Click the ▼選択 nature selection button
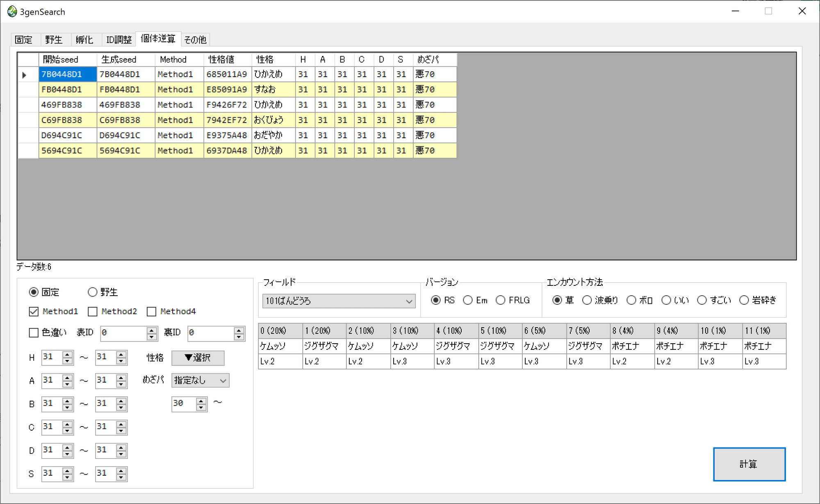This screenshot has height=504, width=820. [x=198, y=358]
